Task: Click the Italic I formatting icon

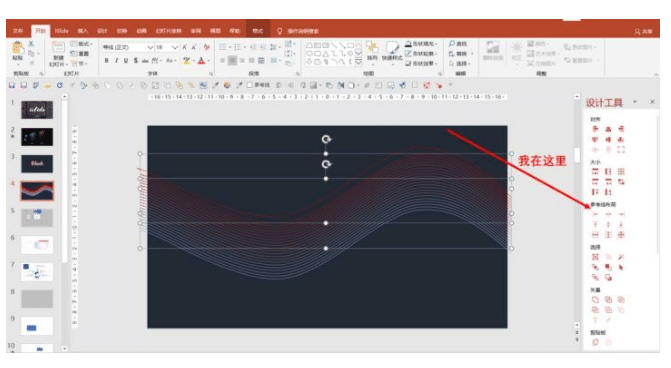Action: pos(116,61)
